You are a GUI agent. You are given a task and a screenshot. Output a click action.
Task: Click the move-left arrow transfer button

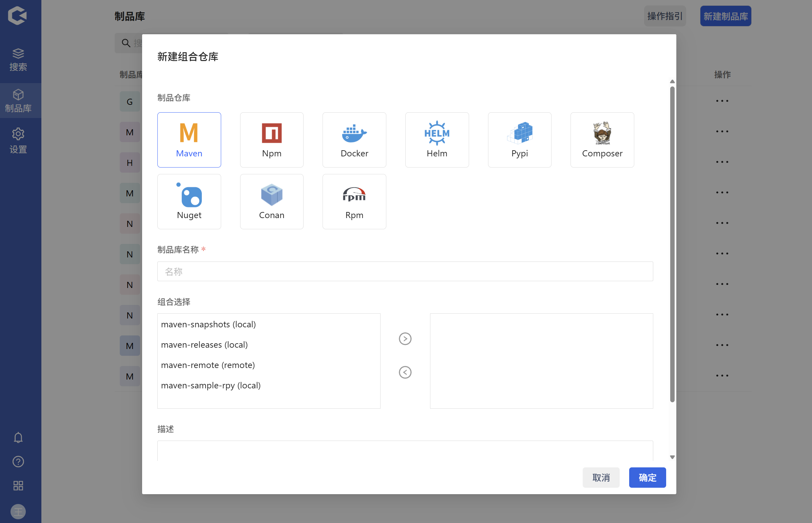405,372
